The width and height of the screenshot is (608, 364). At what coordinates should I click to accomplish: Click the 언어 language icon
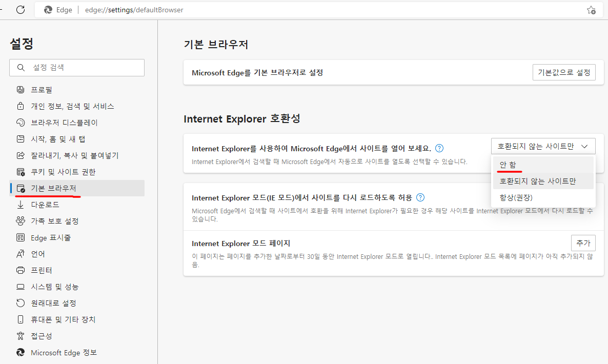pos(21,254)
